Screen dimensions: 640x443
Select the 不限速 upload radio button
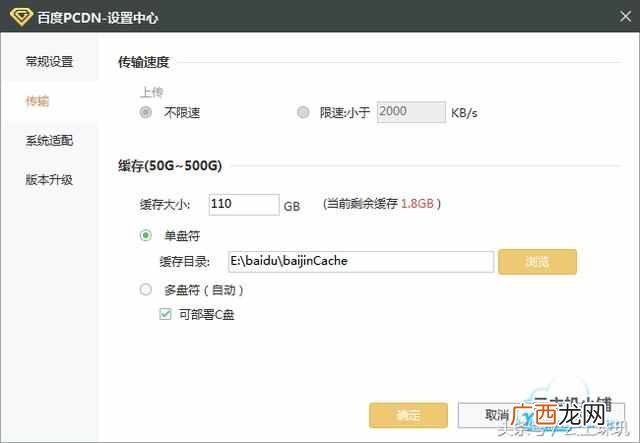point(146,112)
